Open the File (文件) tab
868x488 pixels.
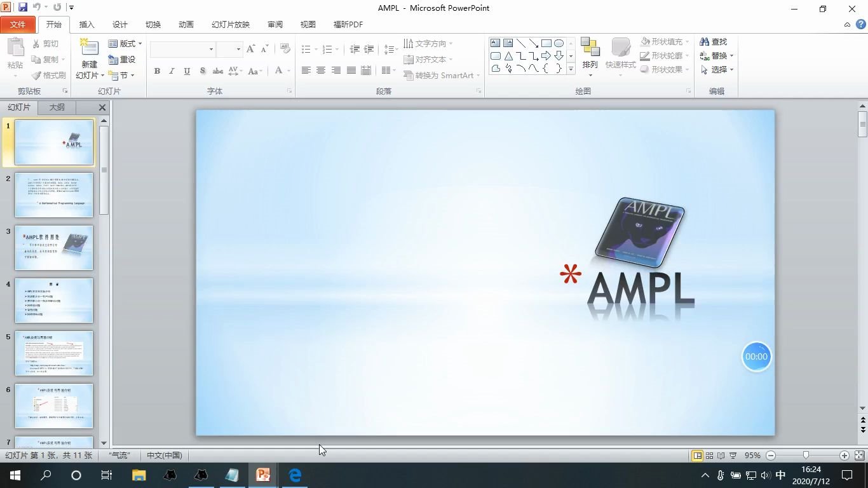tap(18, 25)
